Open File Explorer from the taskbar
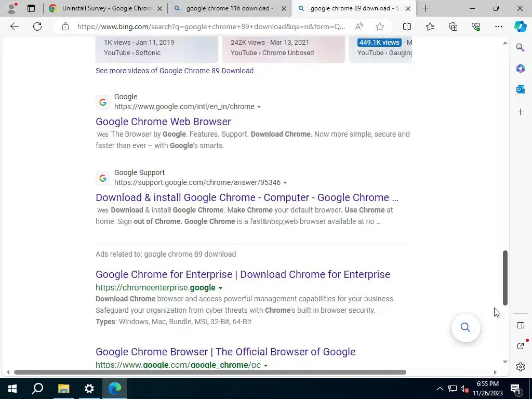This screenshot has height=399, width=532. click(x=63, y=389)
